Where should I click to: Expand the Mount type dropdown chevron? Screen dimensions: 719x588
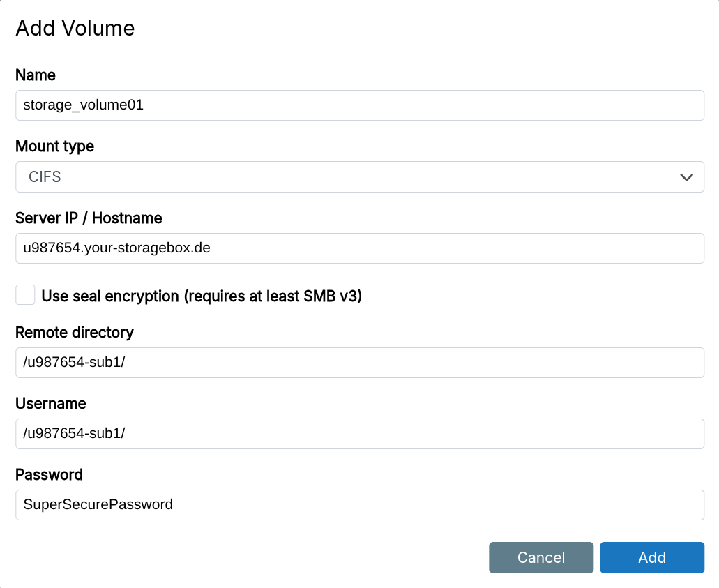[686, 177]
